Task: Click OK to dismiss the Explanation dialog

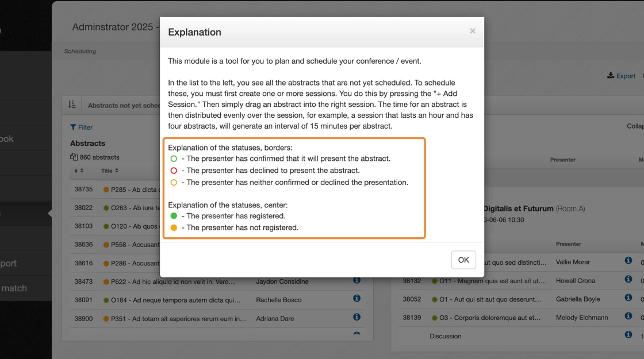Action: click(x=463, y=260)
